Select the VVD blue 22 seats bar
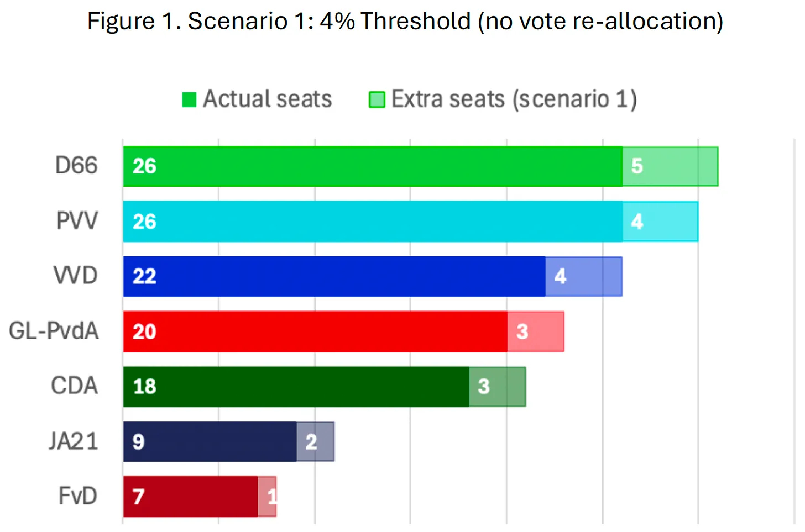The image size is (805, 532). [334, 276]
